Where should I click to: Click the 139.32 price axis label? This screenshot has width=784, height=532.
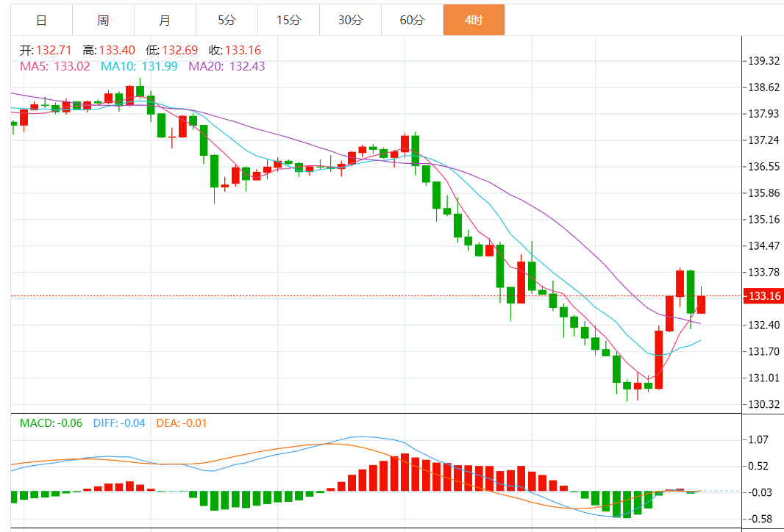coord(763,60)
